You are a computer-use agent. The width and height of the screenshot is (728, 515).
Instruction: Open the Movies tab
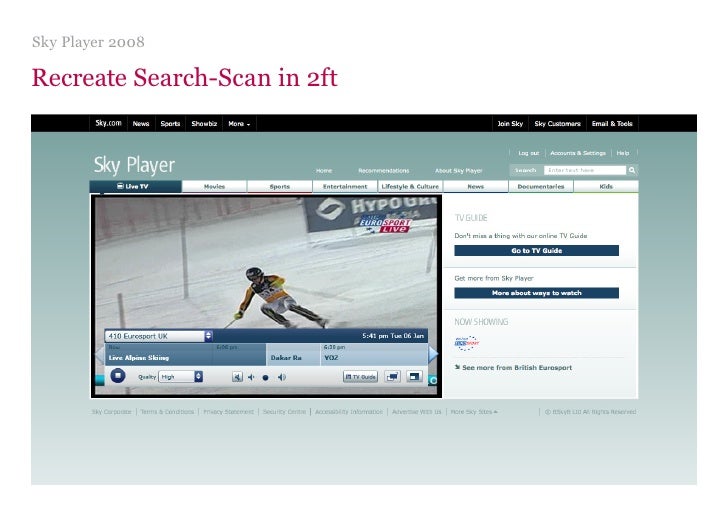click(214, 187)
